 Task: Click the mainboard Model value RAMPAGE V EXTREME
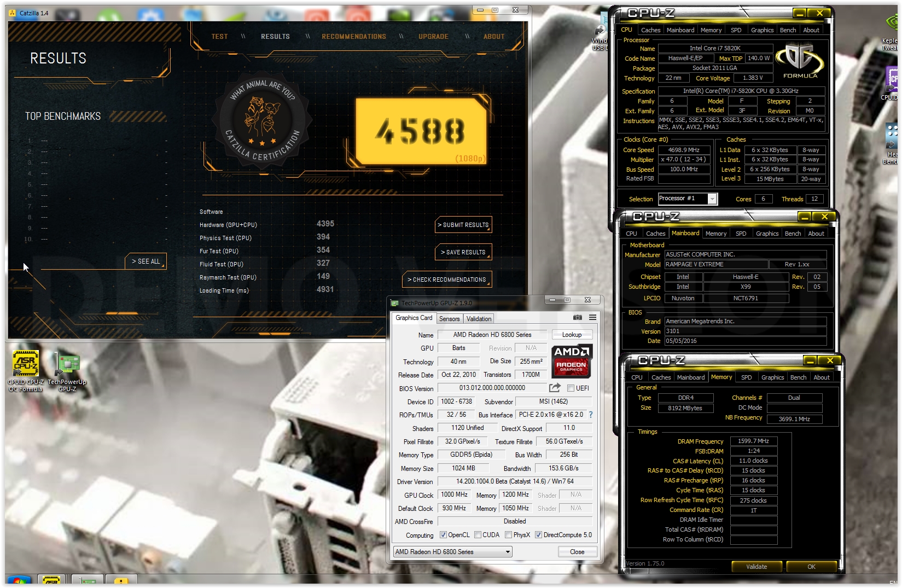point(716,264)
